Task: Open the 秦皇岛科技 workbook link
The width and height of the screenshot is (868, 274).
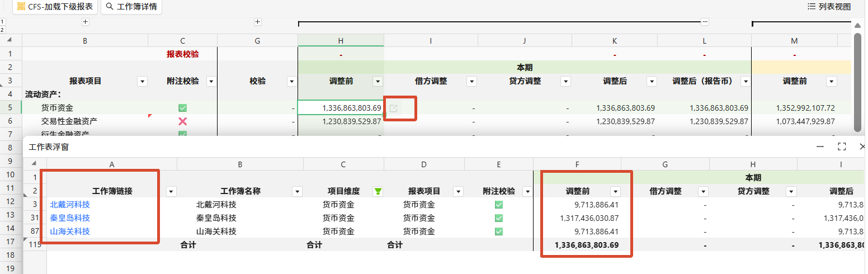Action: point(70,218)
